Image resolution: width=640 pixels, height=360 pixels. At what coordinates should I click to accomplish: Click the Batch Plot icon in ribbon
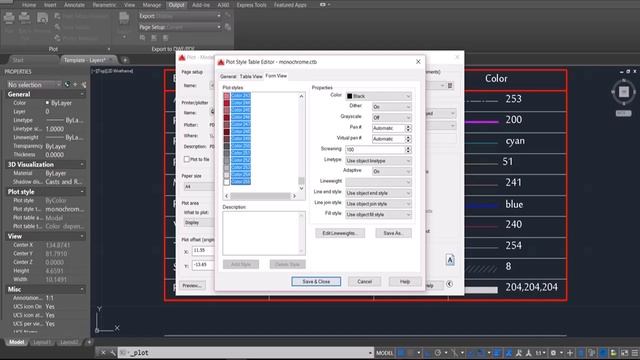click(24, 18)
